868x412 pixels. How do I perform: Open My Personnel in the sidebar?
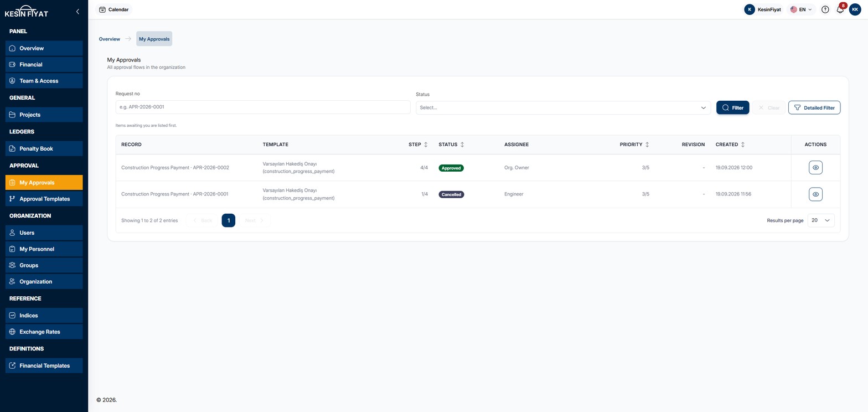[44, 249]
